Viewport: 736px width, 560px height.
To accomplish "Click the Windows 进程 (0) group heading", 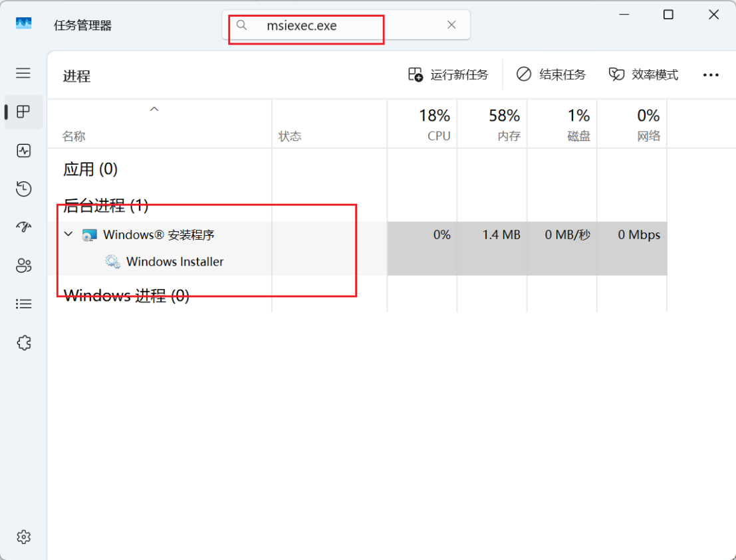I will (x=126, y=296).
